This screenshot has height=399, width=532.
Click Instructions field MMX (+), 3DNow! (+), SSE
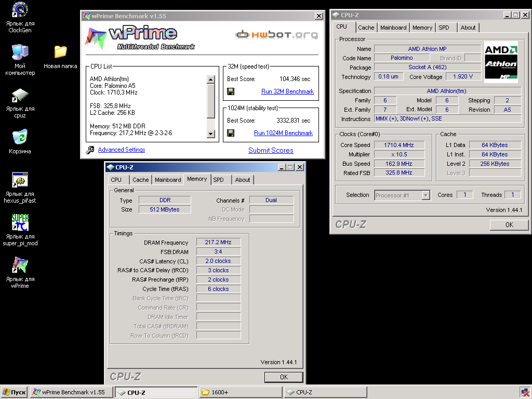447,119
